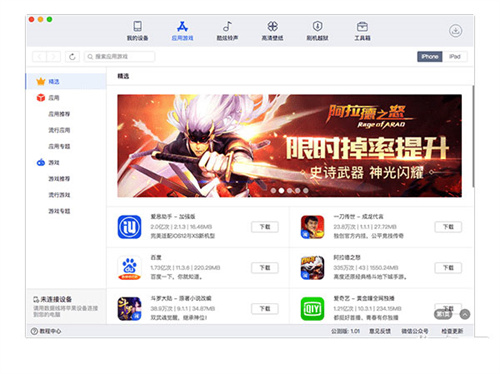Screen dimensions: 500x374
Task: Open Game Topics (游戏专题) in sidebar
Action: (x=59, y=211)
